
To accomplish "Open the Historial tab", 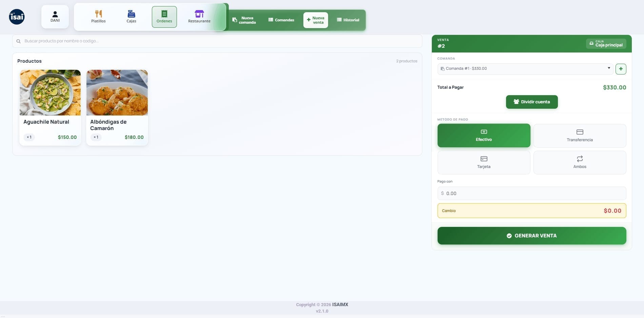I will [x=348, y=20].
